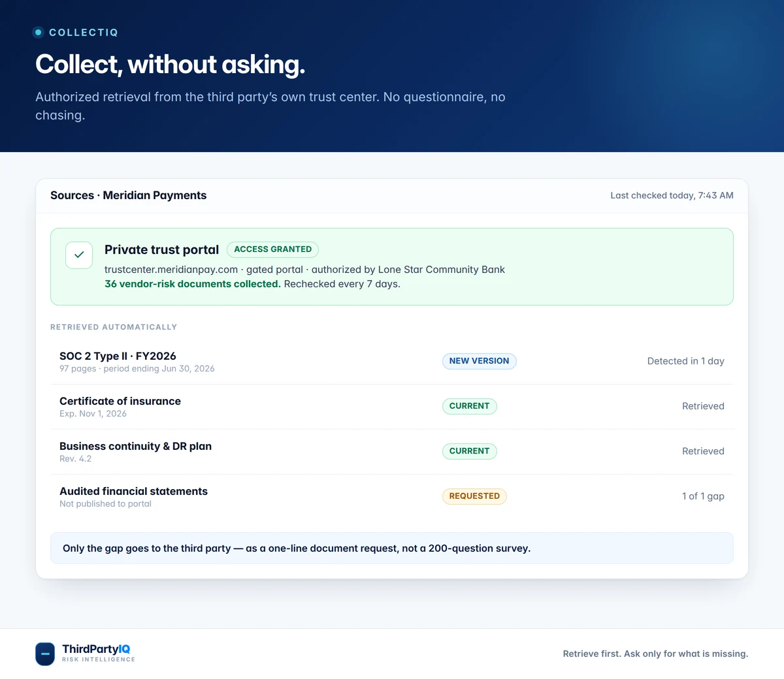Click the green checkmark icon beside Private trust portal
This screenshot has height=679, width=784.
[x=79, y=255]
